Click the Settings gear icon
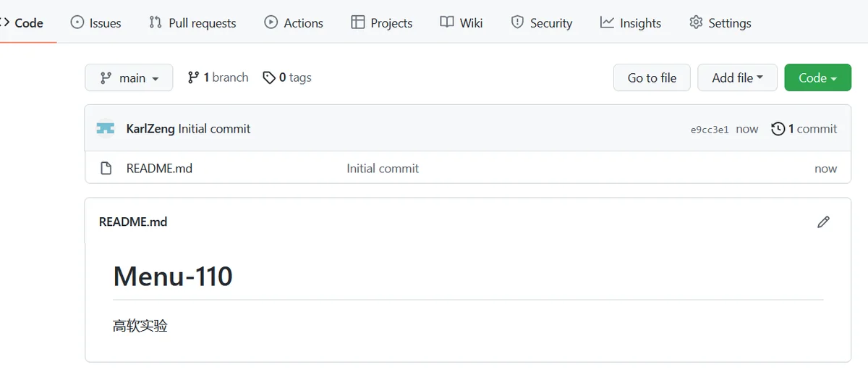Image resolution: width=868 pixels, height=370 pixels. [696, 22]
